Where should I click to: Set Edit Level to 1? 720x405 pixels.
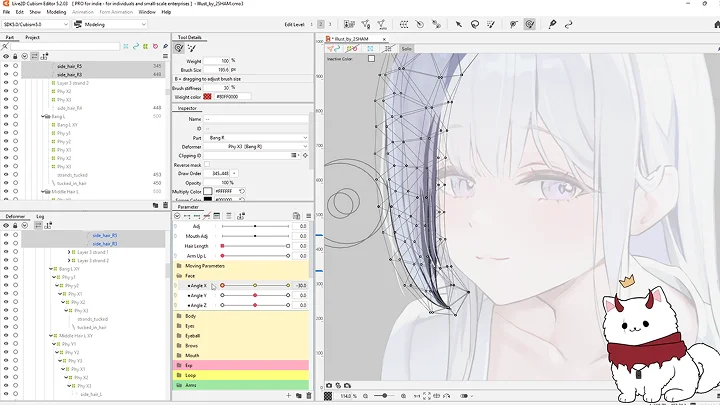tap(311, 24)
